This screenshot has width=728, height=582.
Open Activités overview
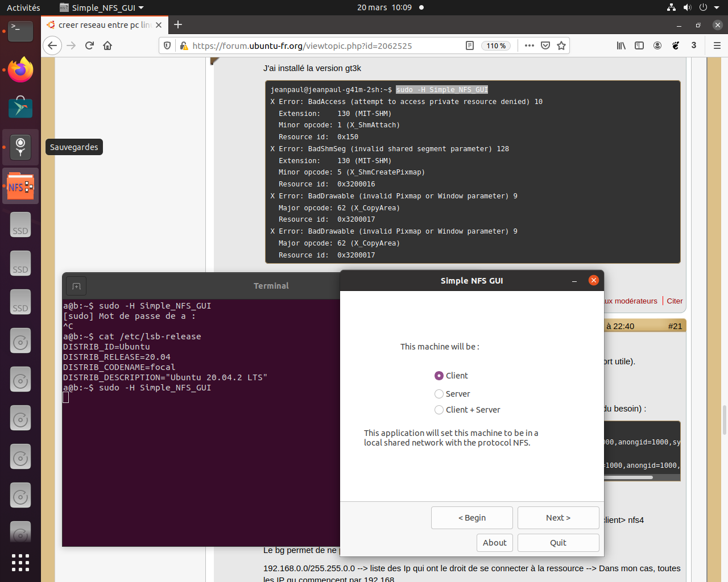[23, 7]
